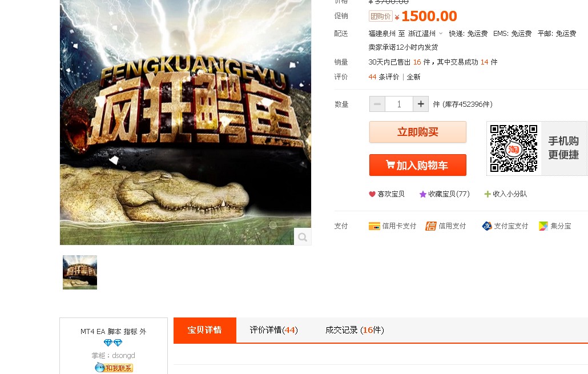Click the magnifier zoom icon on product image
Image resolution: width=588 pixels, height=374 pixels.
pyautogui.click(x=303, y=237)
